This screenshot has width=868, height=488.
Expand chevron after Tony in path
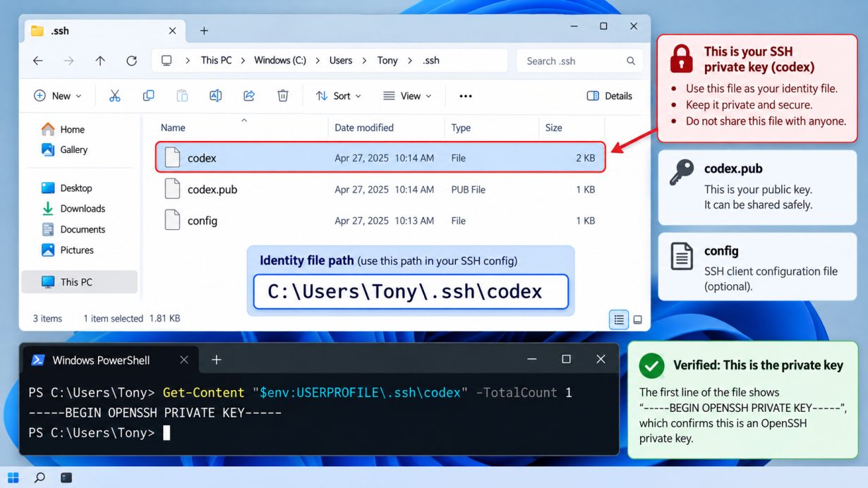tap(410, 61)
